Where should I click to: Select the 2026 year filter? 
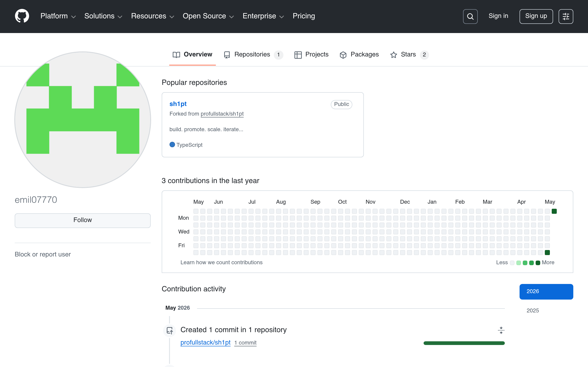546,292
